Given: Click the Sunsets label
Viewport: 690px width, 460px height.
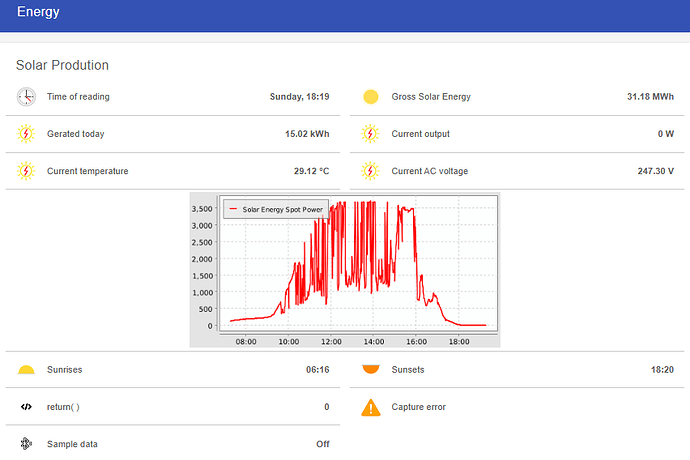Looking at the screenshot, I should click(408, 370).
